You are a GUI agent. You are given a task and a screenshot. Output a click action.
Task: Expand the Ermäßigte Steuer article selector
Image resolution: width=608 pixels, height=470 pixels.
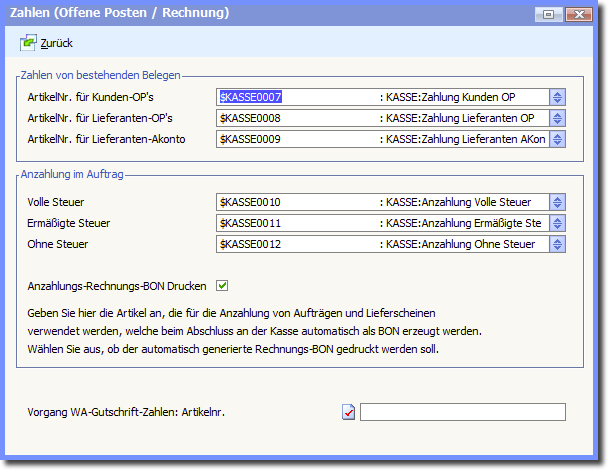coord(558,223)
